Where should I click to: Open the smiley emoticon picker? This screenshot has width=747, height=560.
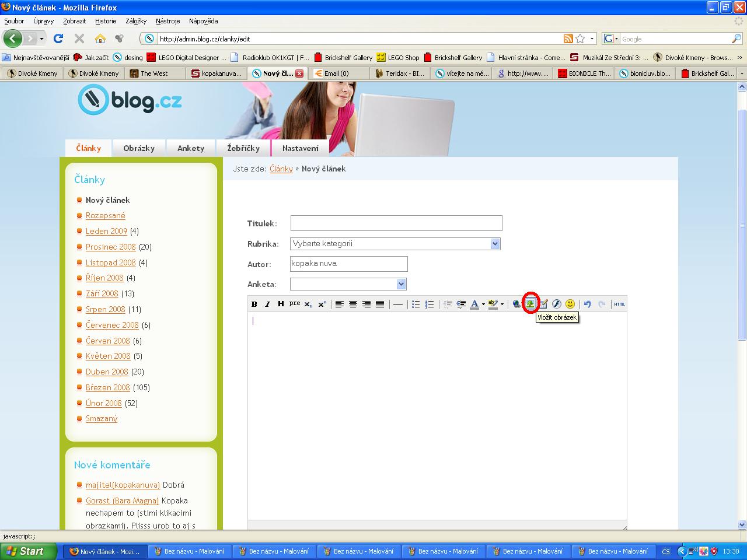click(x=570, y=304)
